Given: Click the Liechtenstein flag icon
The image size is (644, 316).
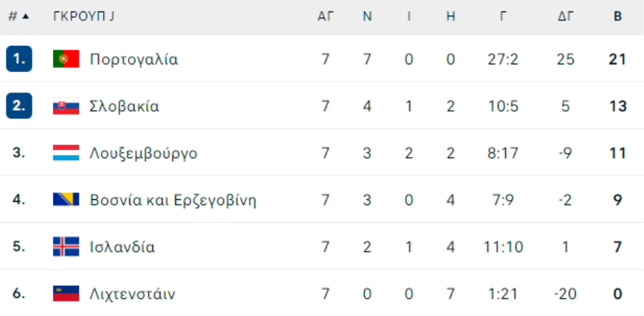Looking at the screenshot, I should (66, 294).
